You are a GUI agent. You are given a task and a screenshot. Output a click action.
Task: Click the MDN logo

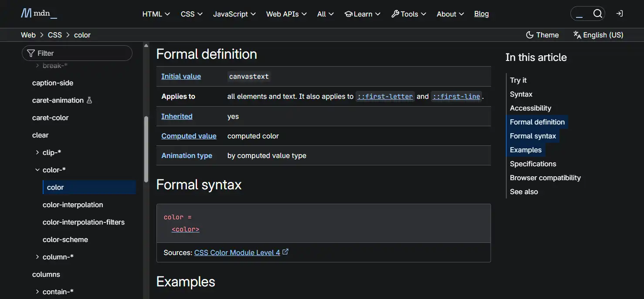[x=38, y=13]
